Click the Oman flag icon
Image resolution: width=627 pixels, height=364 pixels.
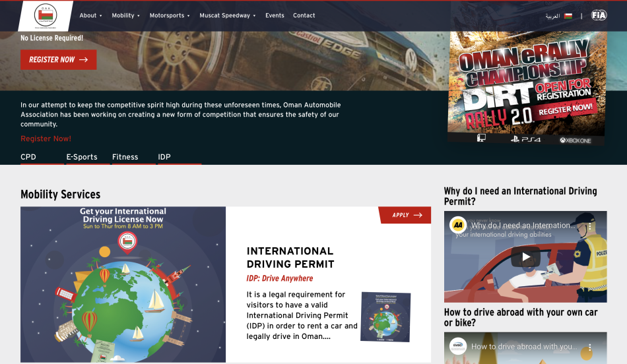coord(568,16)
